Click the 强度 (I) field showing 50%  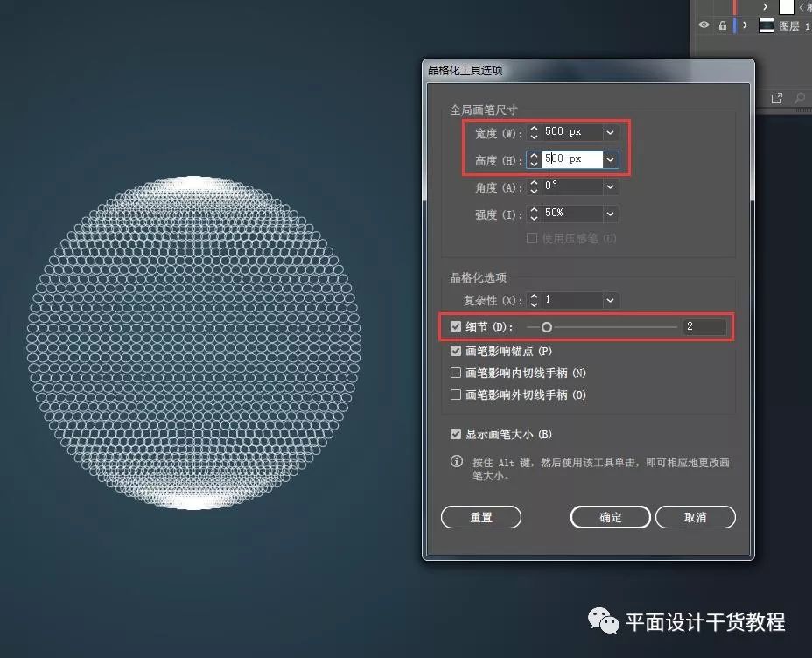[x=573, y=213]
